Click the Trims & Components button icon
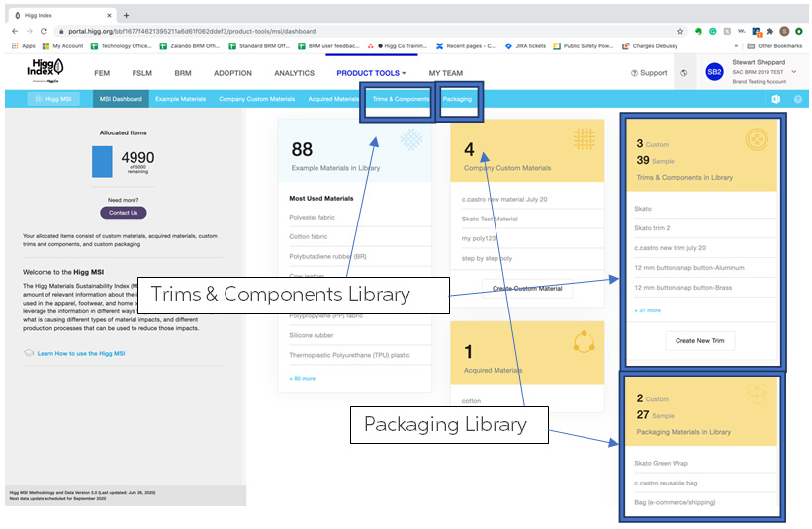 click(x=756, y=139)
